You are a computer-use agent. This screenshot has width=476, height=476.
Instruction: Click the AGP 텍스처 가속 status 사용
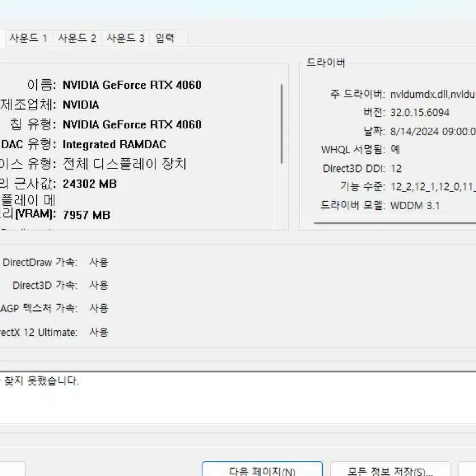point(99,309)
